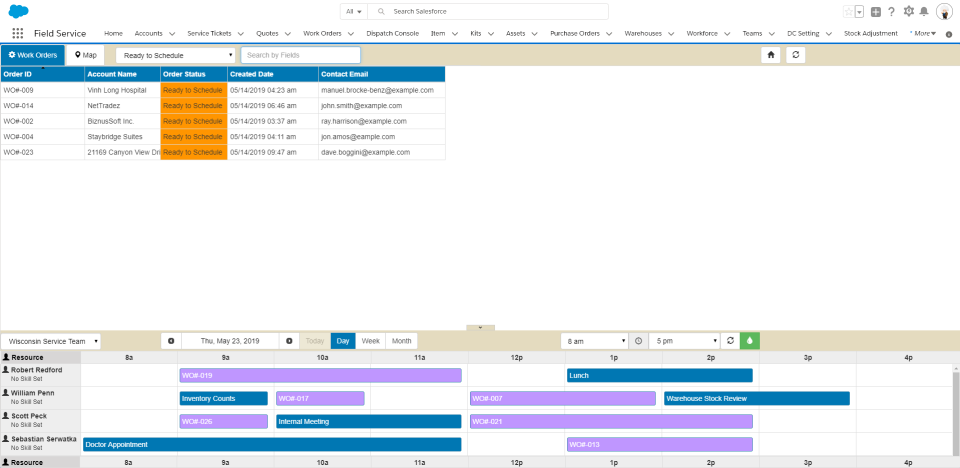Screen dimensions: 960x468
Task: Select the NetTradez account cell
Action: (x=122, y=105)
